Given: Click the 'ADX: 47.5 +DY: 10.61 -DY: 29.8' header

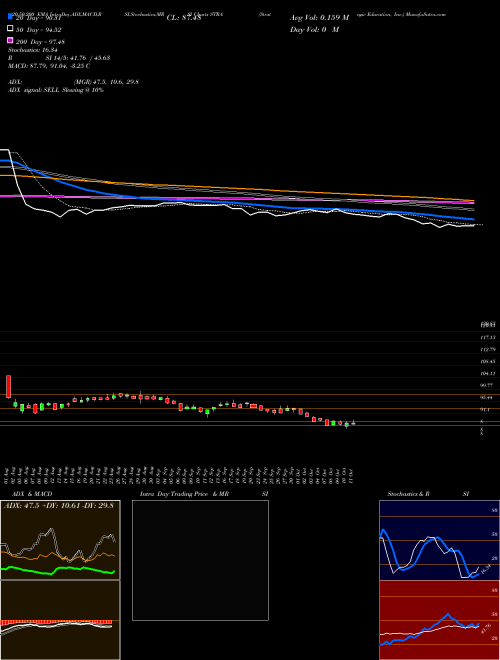Looking at the screenshot, I should click(x=59, y=506).
